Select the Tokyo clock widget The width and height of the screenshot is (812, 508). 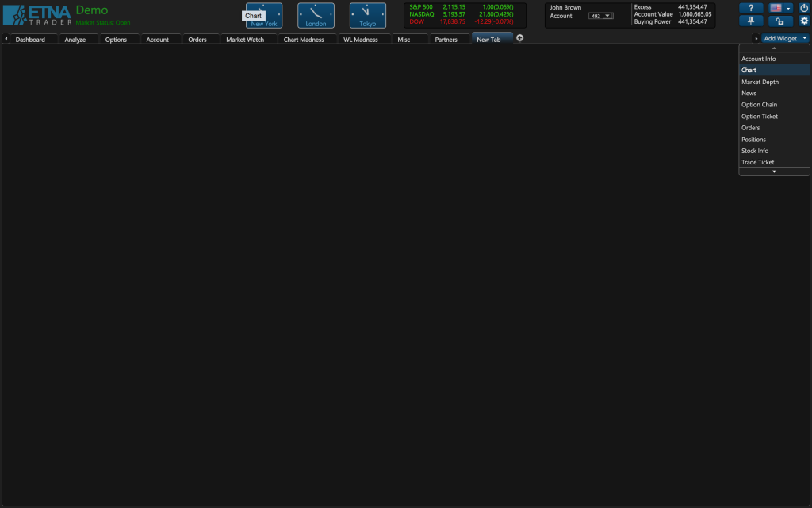(366, 14)
